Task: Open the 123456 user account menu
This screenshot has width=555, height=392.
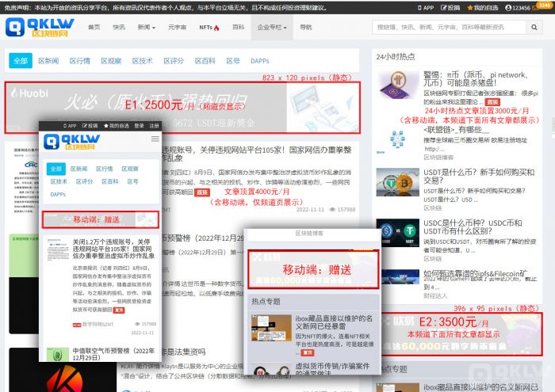Action: click(x=518, y=8)
